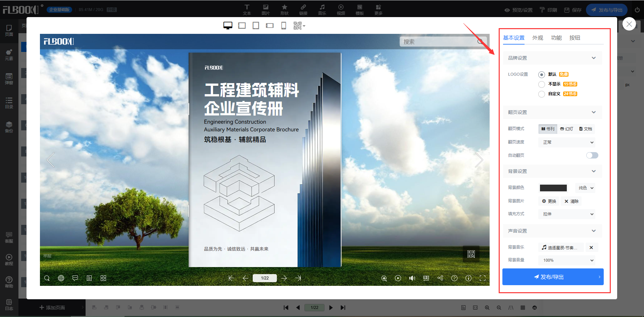The height and width of the screenshot is (317, 644).
Task: Click the 发布/导出 button
Action: tap(552, 277)
